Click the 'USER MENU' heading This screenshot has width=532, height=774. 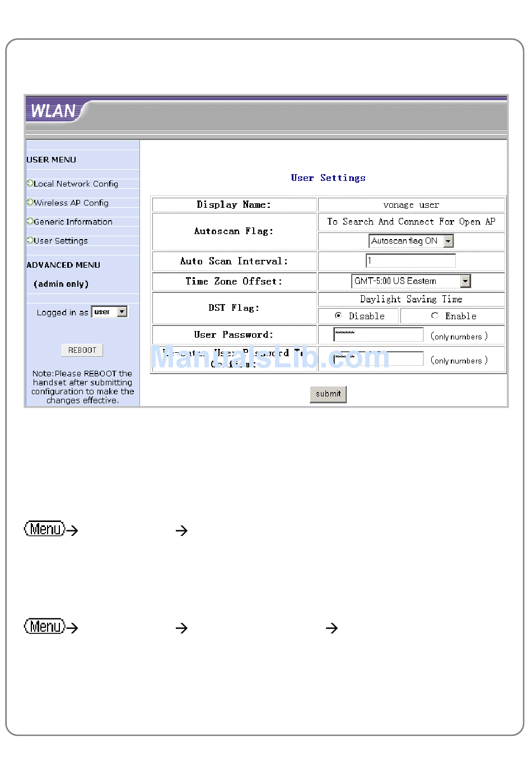pyautogui.click(x=51, y=160)
